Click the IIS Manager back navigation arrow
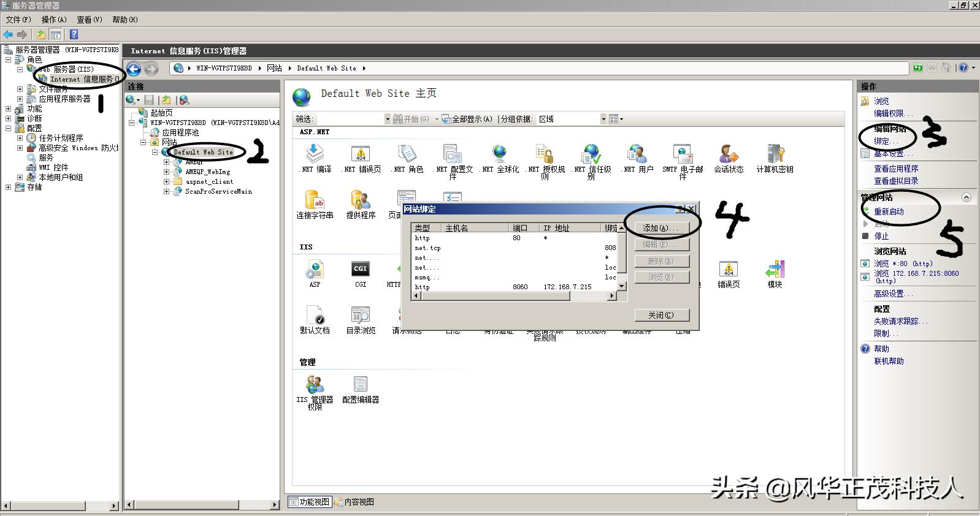 pos(134,69)
